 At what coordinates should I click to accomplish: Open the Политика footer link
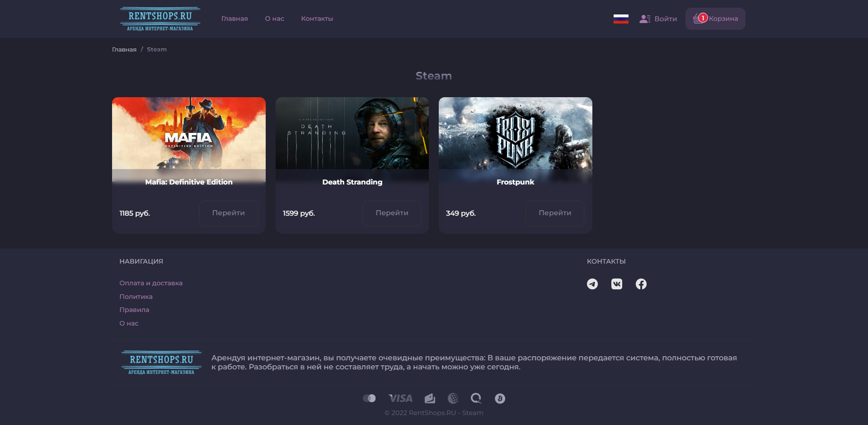tap(136, 297)
